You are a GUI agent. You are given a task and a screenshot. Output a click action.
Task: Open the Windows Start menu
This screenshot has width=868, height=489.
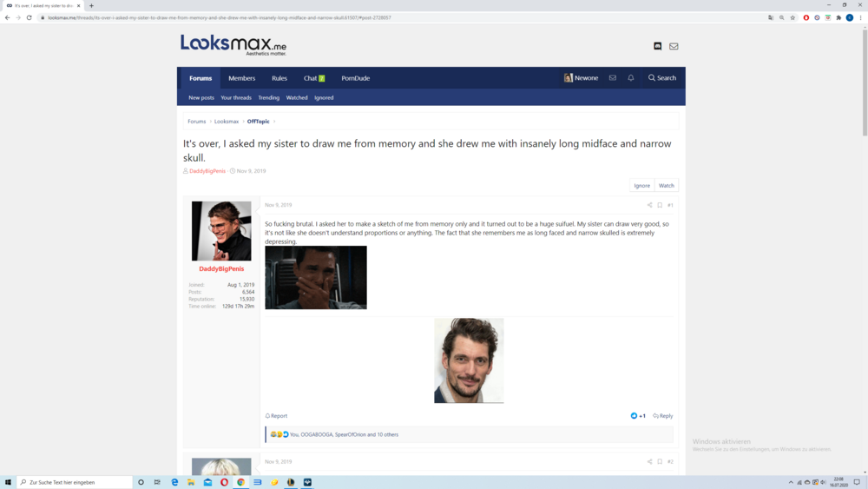click(8, 482)
